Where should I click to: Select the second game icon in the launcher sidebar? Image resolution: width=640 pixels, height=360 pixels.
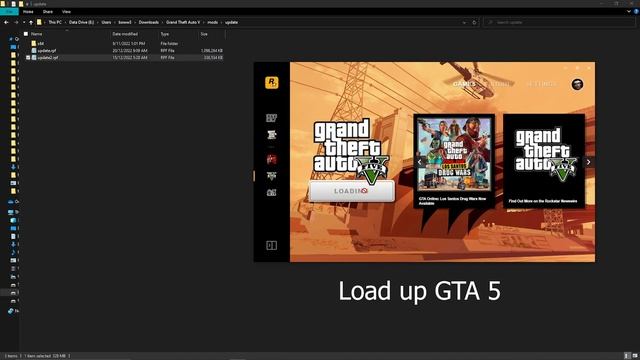click(271, 134)
